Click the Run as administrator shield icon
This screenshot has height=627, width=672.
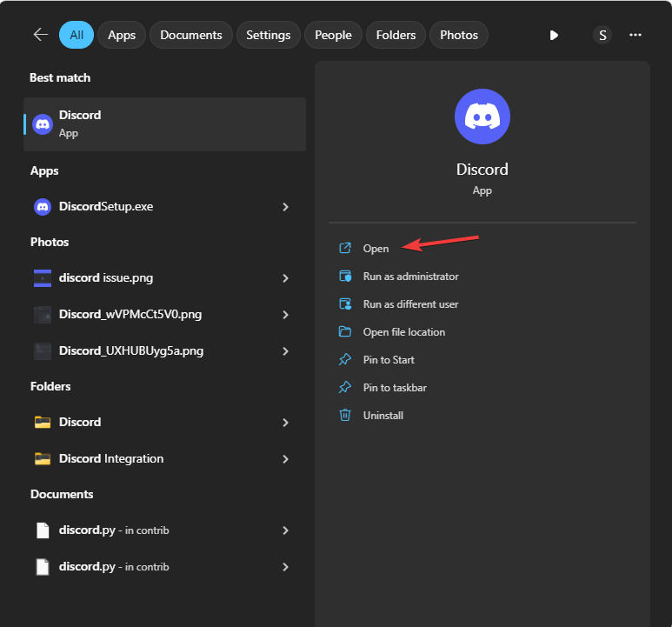tap(345, 276)
